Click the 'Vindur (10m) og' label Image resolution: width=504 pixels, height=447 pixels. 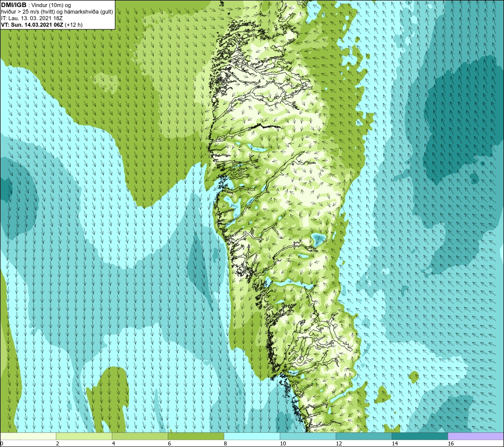point(51,6)
